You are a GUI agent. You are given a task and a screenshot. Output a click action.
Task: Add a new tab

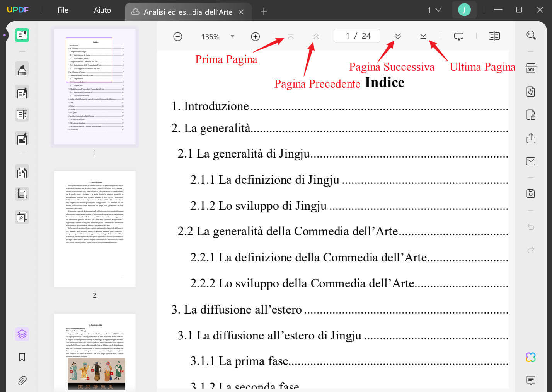click(264, 12)
